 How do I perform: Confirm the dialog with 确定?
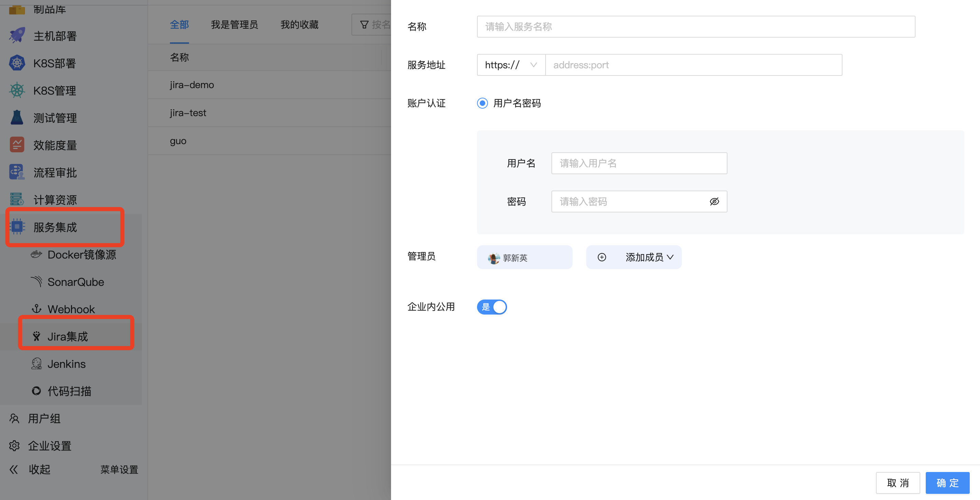tap(947, 483)
